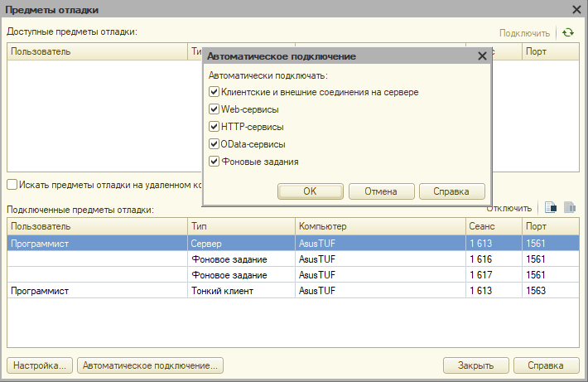Toggle the OData-сервисы checkbox
This screenshot has width=588, height=382.
pos(214,144)
